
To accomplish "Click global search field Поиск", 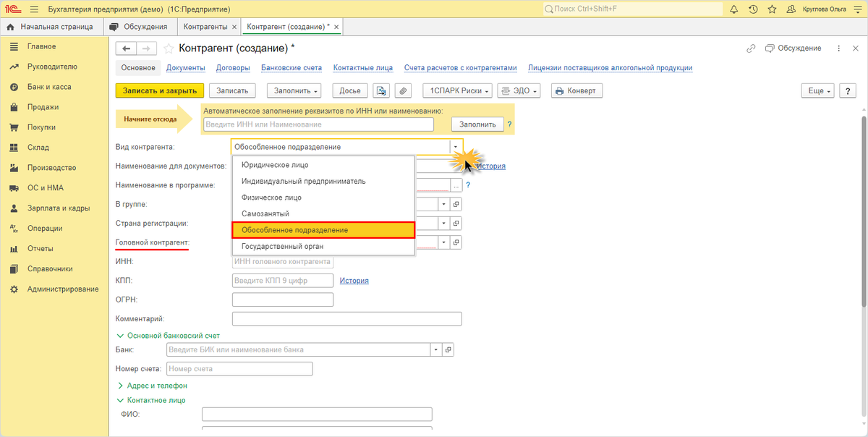I will point(633,9).
